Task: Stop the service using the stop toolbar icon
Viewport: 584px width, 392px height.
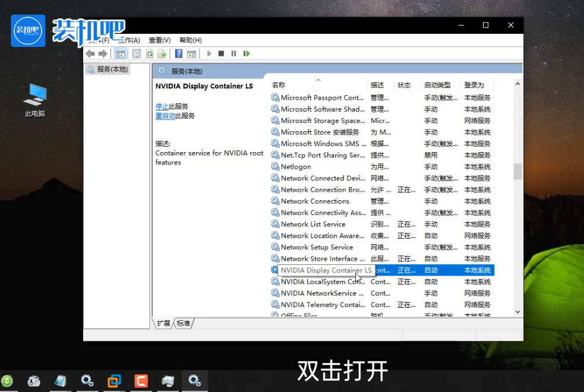Action: tap(221, 53)
